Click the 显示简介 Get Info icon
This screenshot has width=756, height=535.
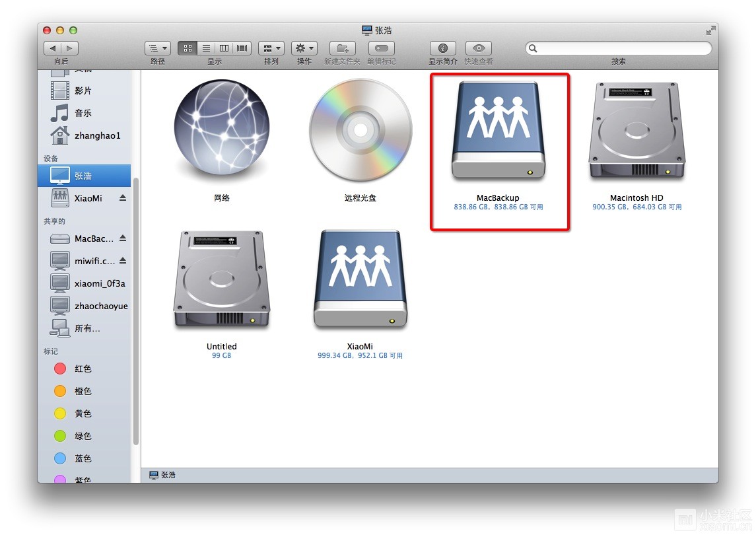tap(443, 48)
